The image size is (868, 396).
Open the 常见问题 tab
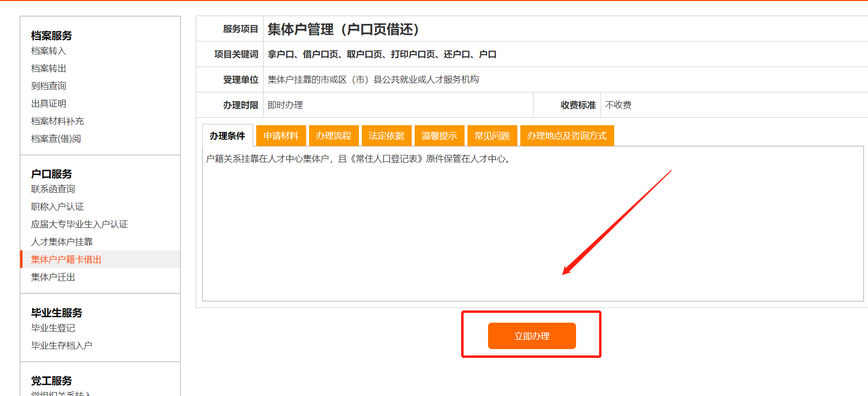point(492,136)
